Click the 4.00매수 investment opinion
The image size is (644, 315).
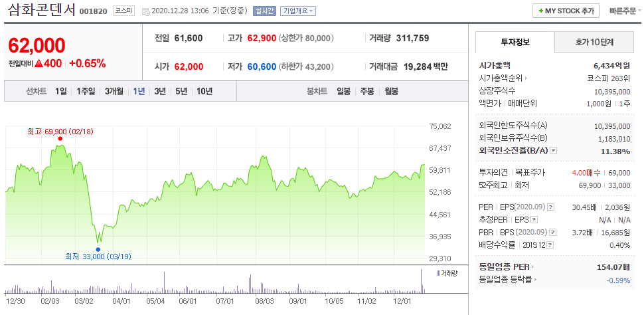[586, 173]
